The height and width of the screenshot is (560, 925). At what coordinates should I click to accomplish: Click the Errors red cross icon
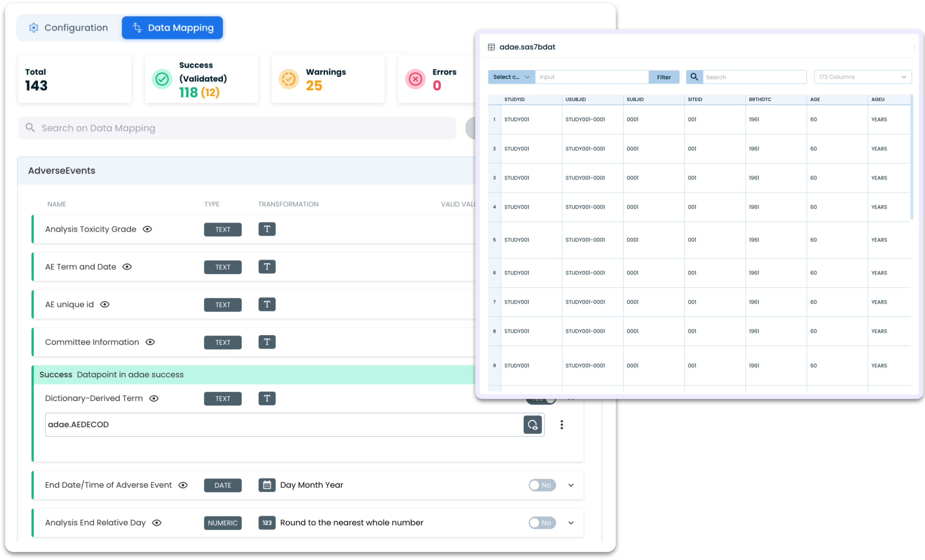coord(415,79)
